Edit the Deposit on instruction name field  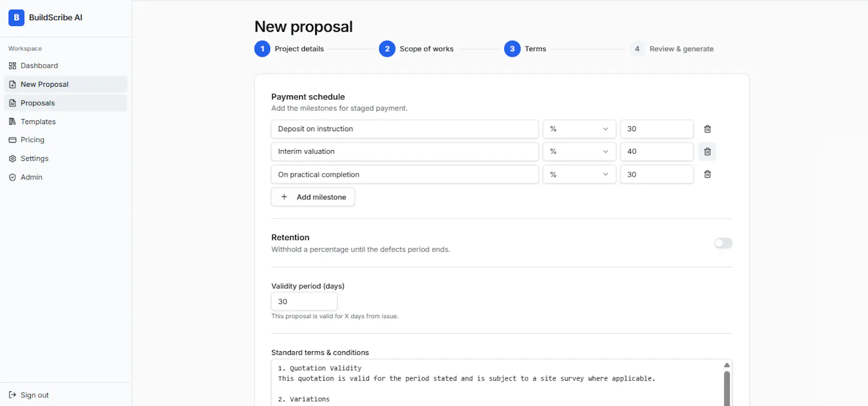pyautogui.click(x=405, y=129)
